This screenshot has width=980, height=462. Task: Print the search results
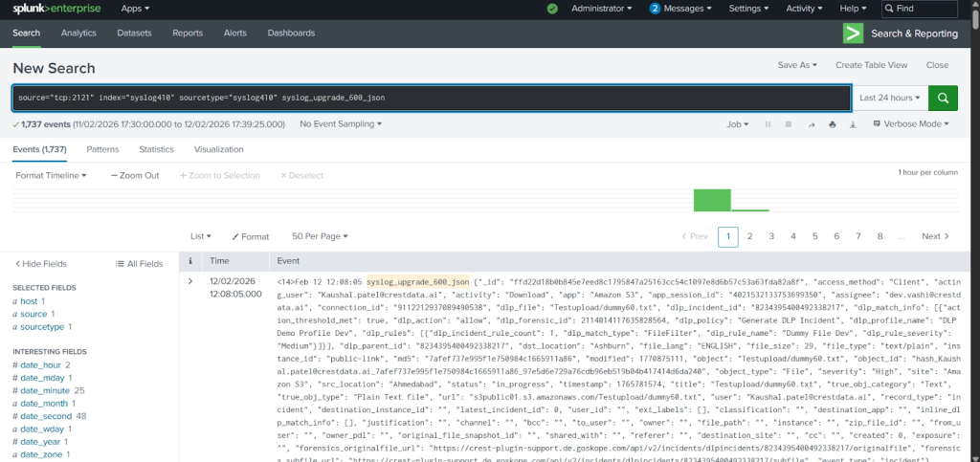(x=832, y=124)
